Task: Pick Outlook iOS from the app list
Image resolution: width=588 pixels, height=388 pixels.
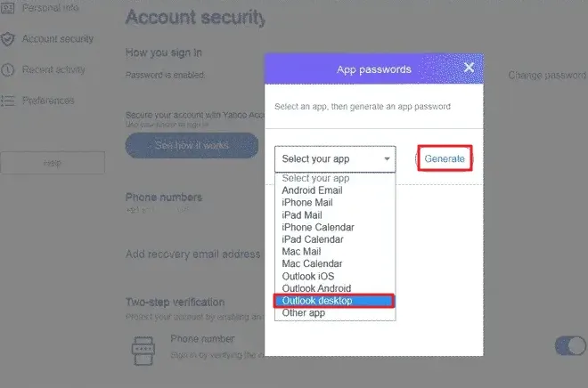Action: [308, 276]
